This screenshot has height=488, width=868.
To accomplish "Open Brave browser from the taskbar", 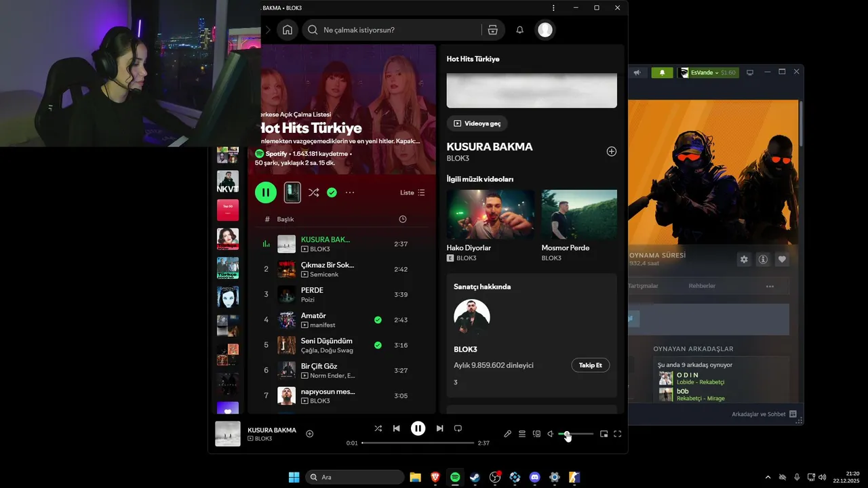I will tap(435, 477).
